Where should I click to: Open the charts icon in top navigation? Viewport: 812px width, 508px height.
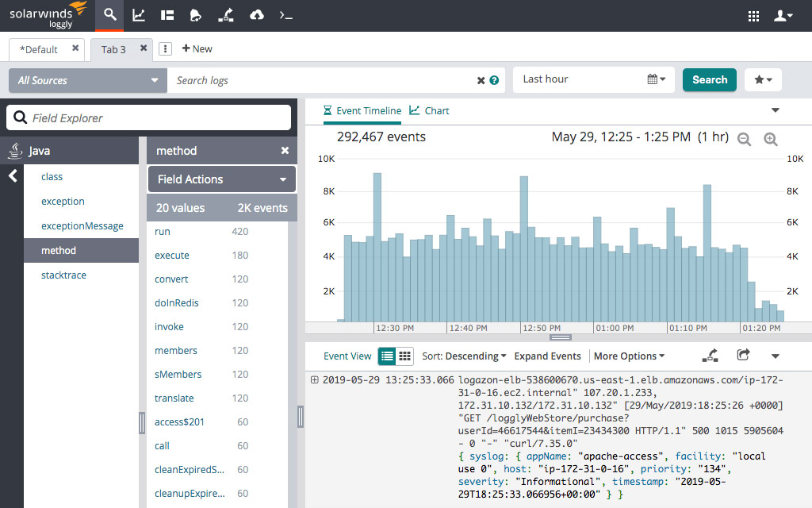[x=139, y=15]
